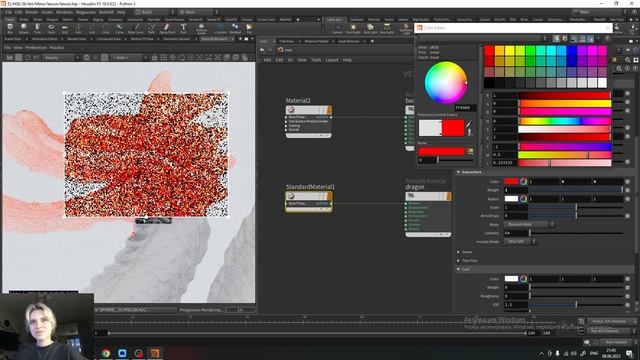Open the network editor Tools menu

[316, 60]
